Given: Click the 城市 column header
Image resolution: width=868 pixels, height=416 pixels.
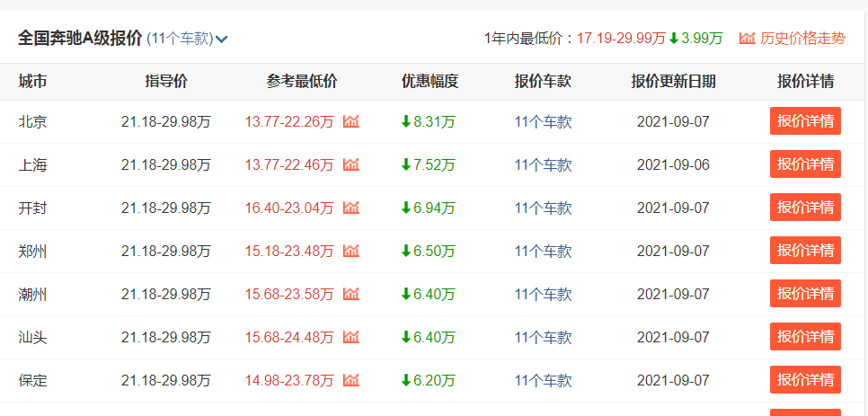Looking at the screenshot, I should point(32,82).
